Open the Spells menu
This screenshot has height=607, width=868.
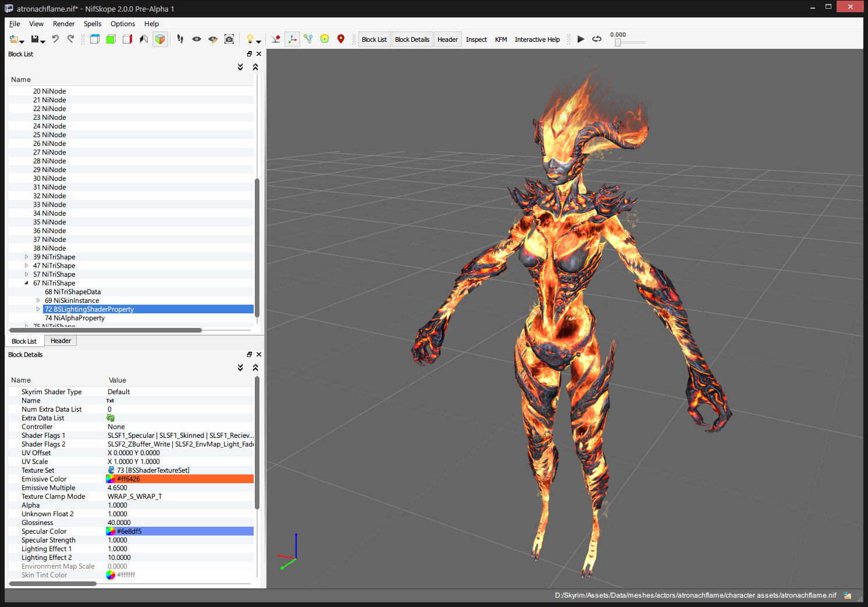[92, 24]
